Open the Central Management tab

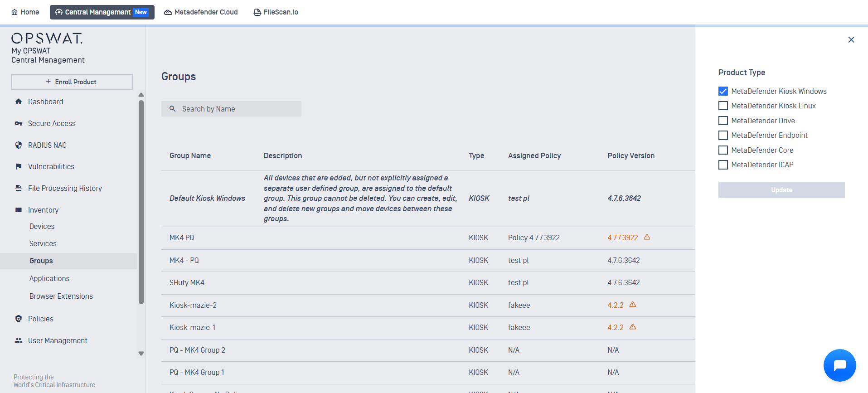click(102, 12)
